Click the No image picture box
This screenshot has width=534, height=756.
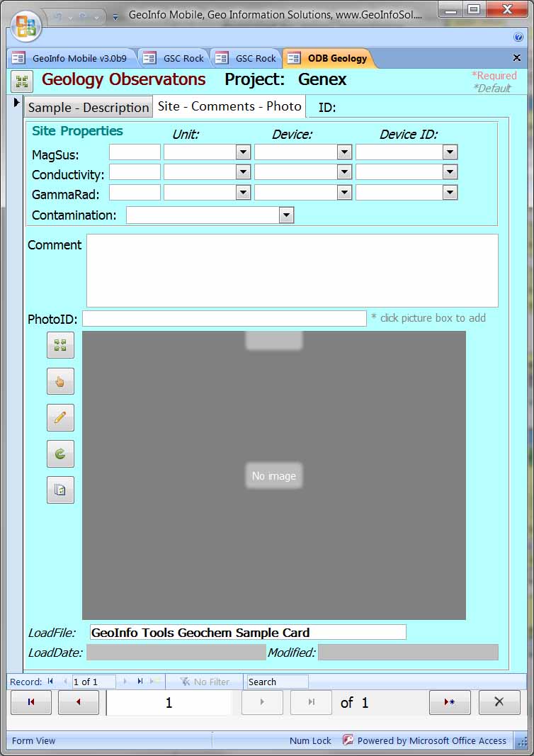[274, 475]
